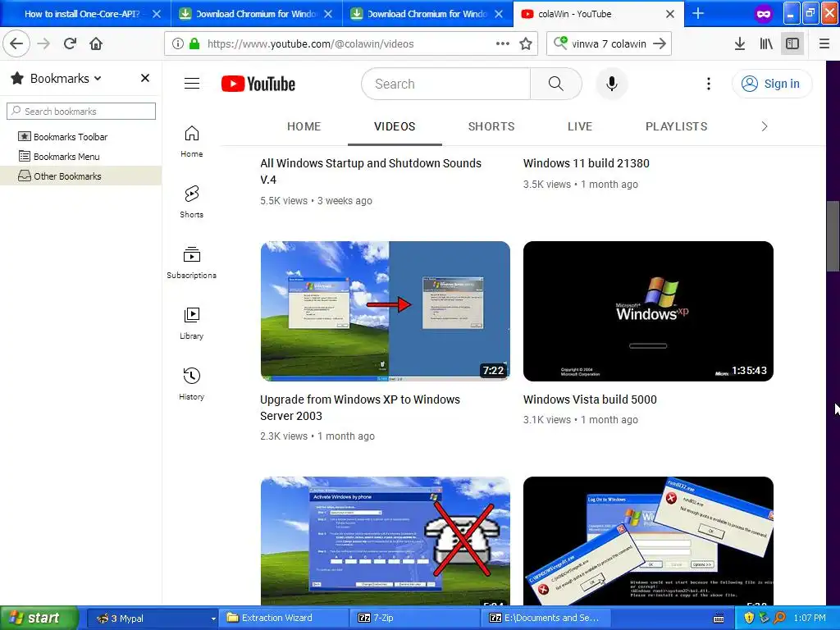The height and width of the screenshot is (630, 840).
Task: Open Subscriptions in YouTube sidebar
Action: (192, 262)
